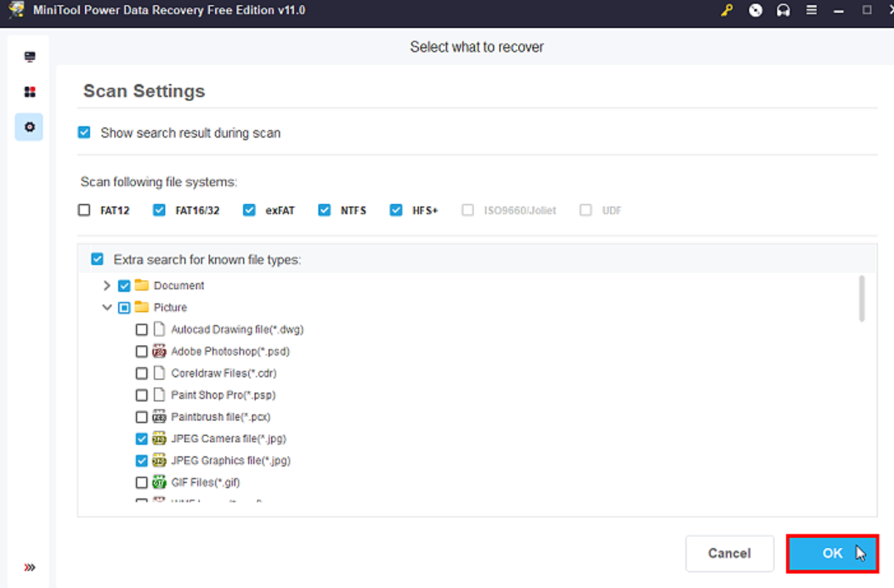This screenshot has width=894, height=588.
Task: Click the Paintbrush file type icon
Action: pyautogui.click(x=160, y=416)
